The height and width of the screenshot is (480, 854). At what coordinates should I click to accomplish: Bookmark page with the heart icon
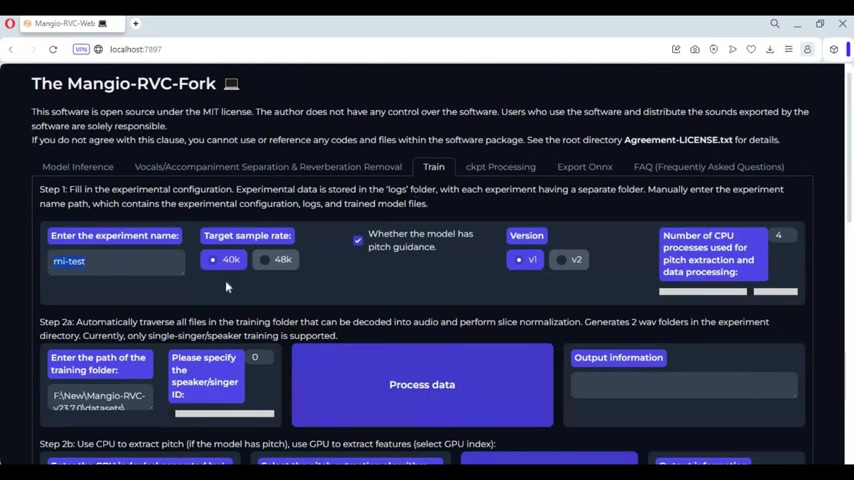click(x=751, y=49)
